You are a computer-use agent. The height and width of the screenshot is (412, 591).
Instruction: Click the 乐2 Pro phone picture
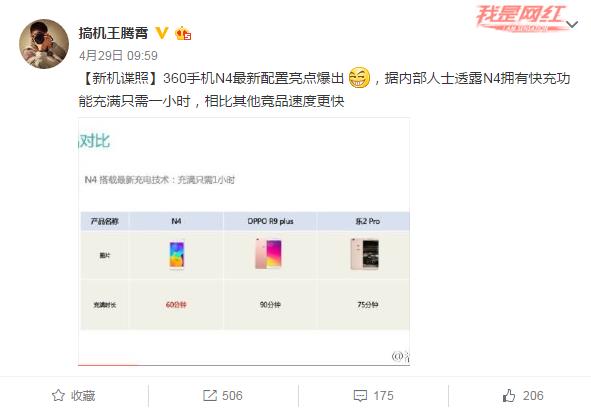(x=365, y=254)
